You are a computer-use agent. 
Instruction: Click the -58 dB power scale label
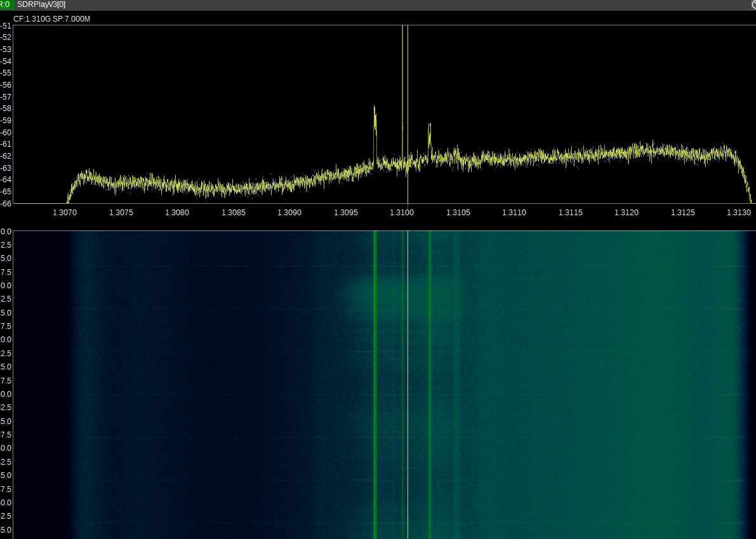5,109
